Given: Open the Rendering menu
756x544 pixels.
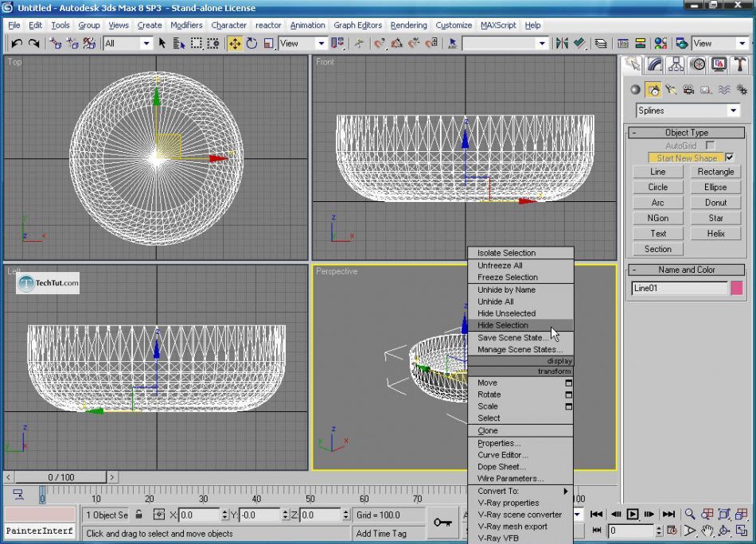Looking at the screenshot, I should [x=408, y=25].
